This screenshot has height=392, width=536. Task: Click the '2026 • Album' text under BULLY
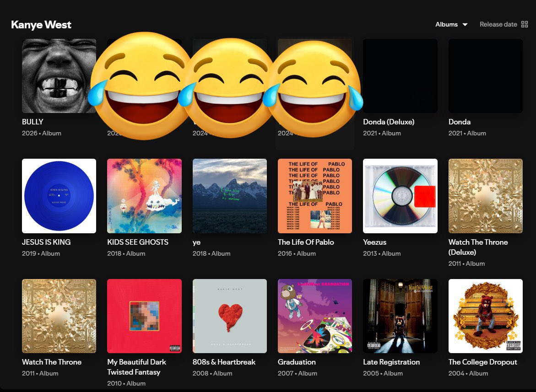[42, 133]
